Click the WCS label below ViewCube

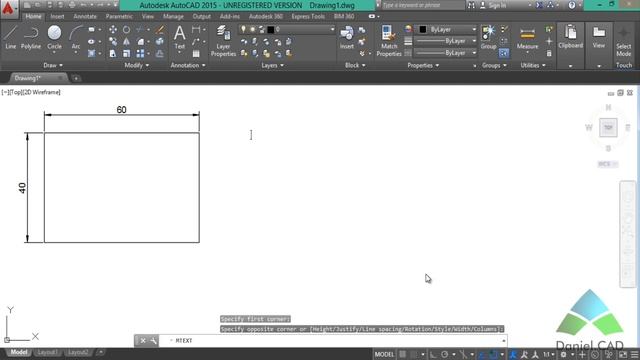click(x=607, y=164)
